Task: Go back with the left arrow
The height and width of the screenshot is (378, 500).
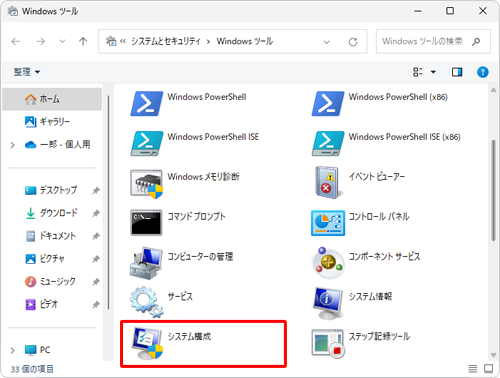Action: tap(16, 41)
